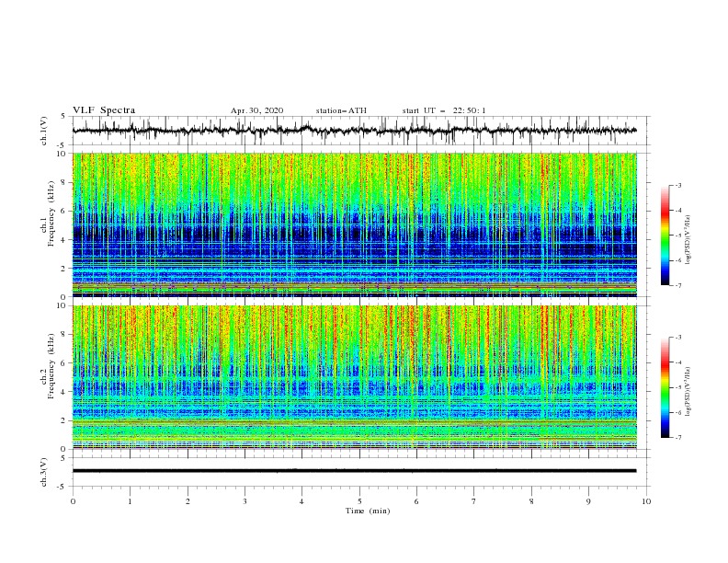Click time-axis tick label "1" under the plots
The height and width of the screenshot is (563, 728).
coord(130,501)
